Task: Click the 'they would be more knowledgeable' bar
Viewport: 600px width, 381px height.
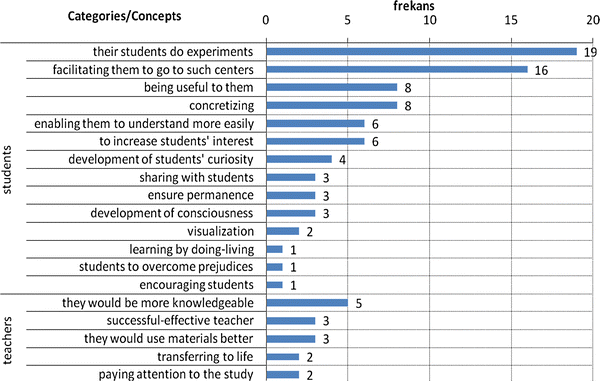Action: click(307, 303)
